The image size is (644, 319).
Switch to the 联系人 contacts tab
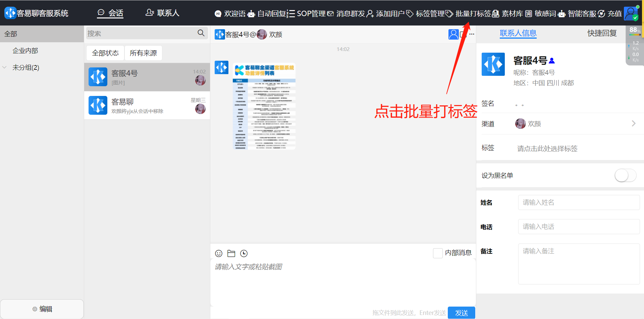[162, 13]
